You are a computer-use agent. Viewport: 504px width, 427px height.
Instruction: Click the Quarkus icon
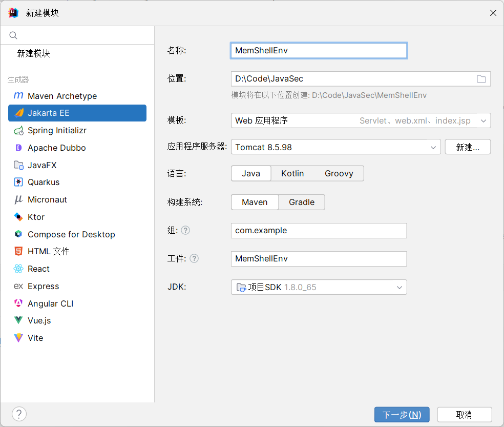click(x=18, y=182)
